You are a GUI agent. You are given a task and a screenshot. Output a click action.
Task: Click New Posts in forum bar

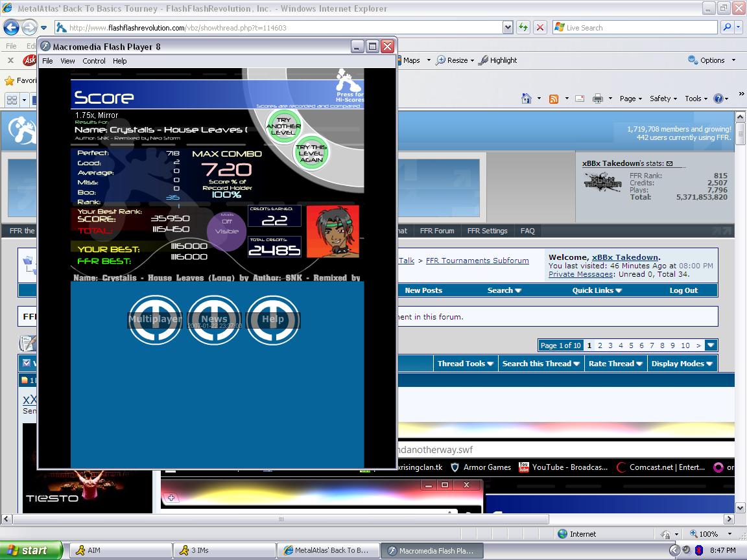tap(423, 290)
